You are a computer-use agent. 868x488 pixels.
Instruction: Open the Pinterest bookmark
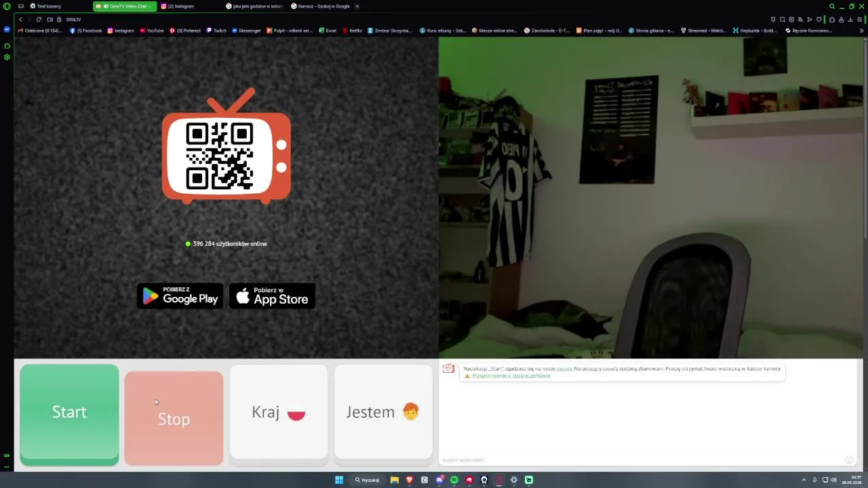point(185,30)
